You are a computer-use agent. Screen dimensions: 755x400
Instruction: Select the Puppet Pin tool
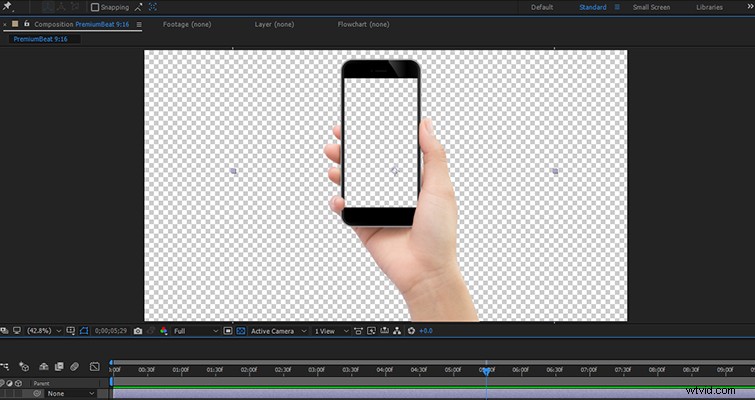(7, 6)
